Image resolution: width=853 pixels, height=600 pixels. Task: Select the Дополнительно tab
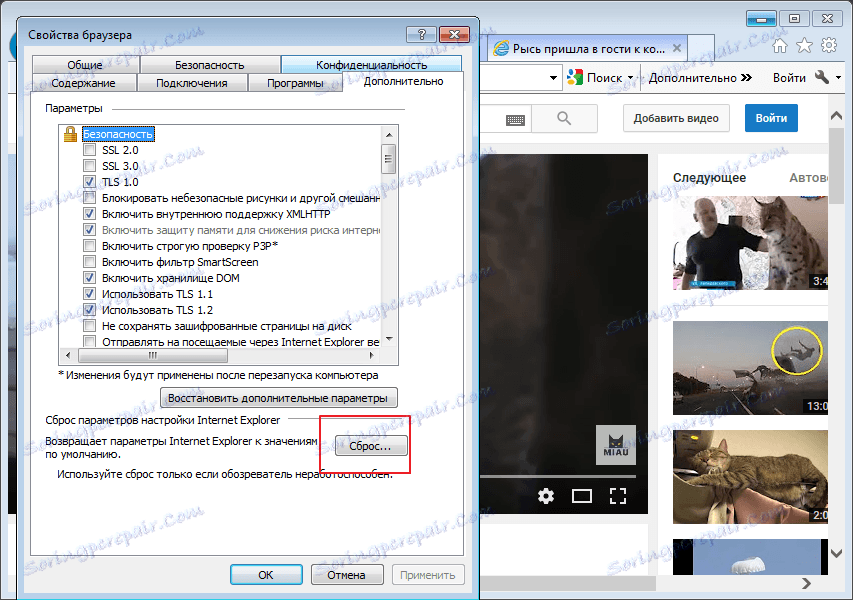403,81
